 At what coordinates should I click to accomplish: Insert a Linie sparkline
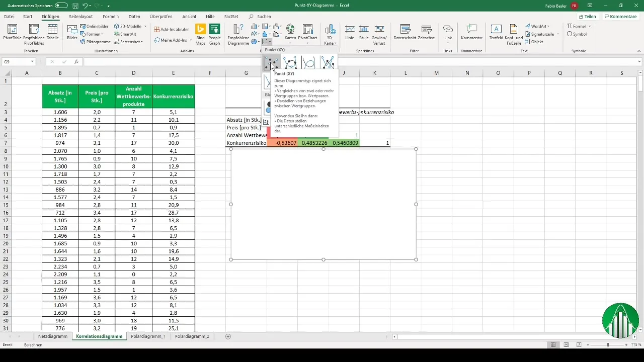350,33
